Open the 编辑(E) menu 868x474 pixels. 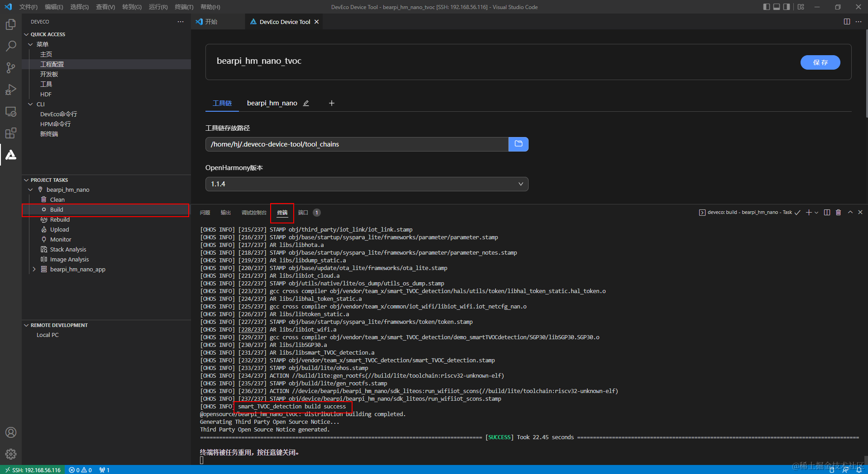point(54,7)
